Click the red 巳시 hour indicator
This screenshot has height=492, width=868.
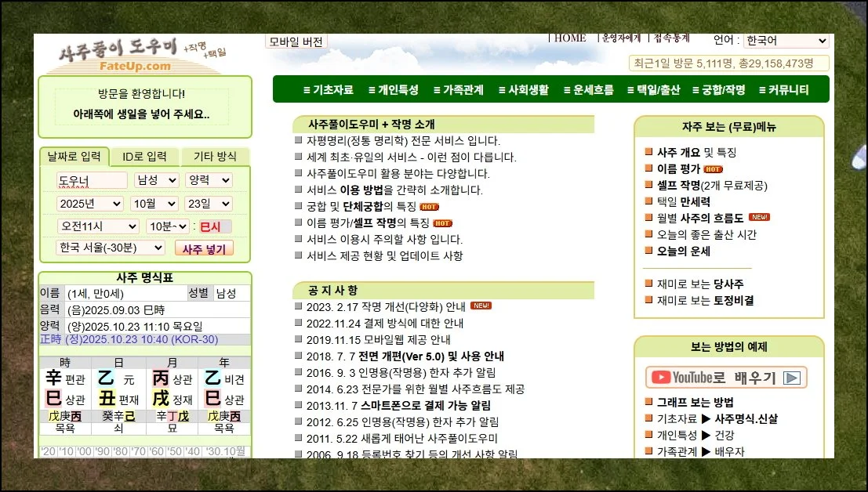tap(210, 226)
